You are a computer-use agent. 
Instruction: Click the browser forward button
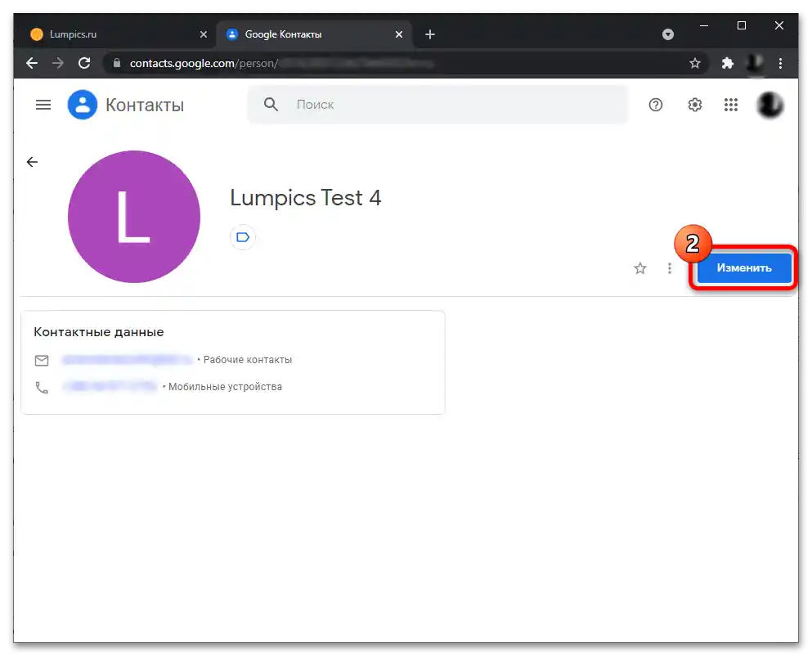pyautogui.click(x=58, y=63)
